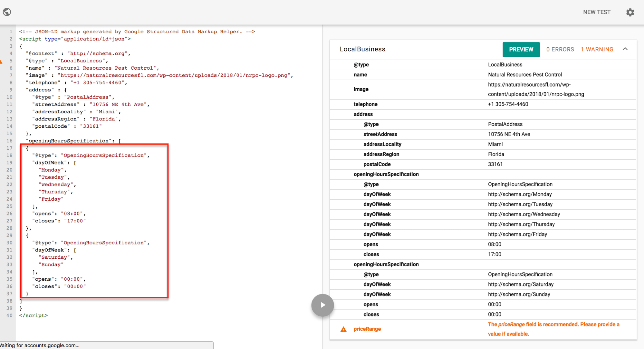The height and width of the screenshot is (349, 644).
Task: Click http://schema.org/Sunday dayOfWeek value
Action: pos(519,294)
